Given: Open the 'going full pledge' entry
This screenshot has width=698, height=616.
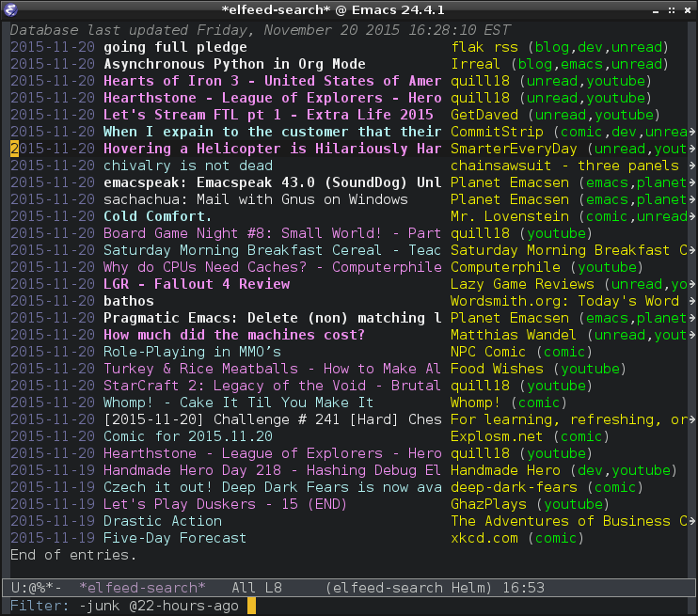Looking at the screenshot, I should coord(175,47).
